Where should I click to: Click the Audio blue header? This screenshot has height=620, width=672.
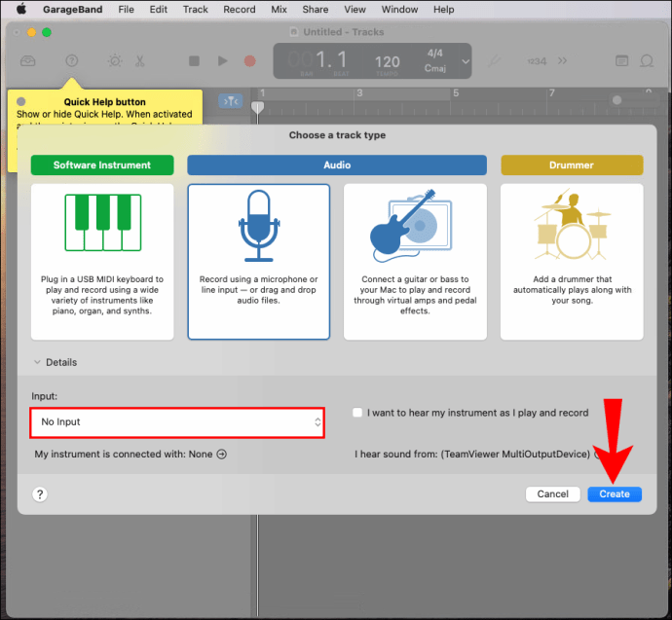pyautogui.click(x=337, y=164)
